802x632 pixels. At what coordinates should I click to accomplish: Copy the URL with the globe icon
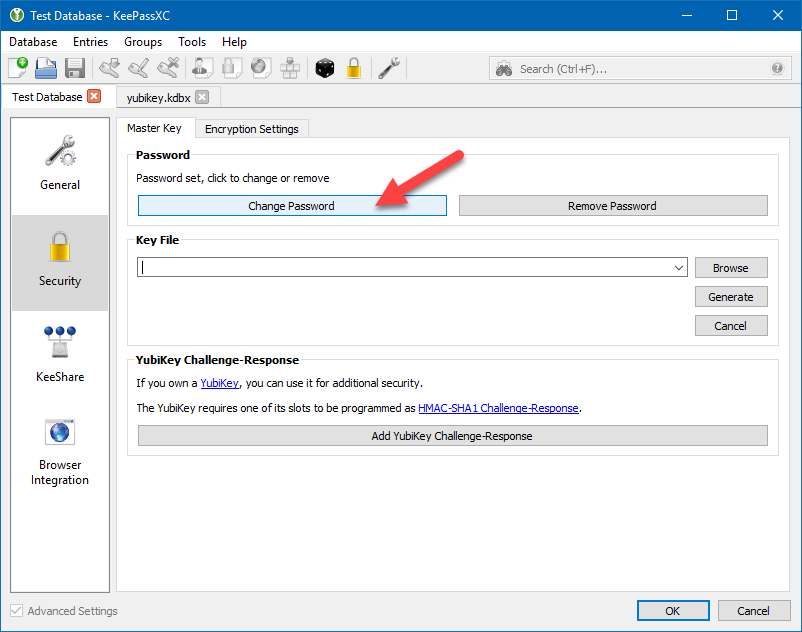[260, 67]
